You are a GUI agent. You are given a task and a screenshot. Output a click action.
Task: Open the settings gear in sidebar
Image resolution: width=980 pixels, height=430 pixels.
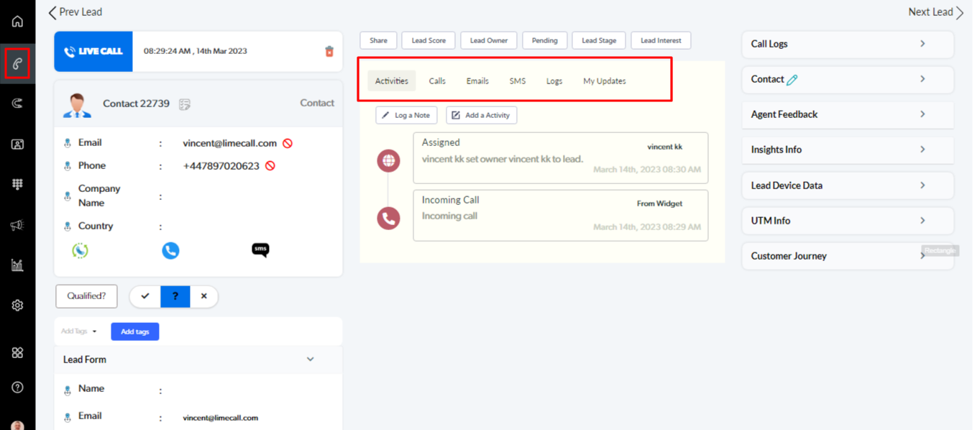click(x=17, y=306)
